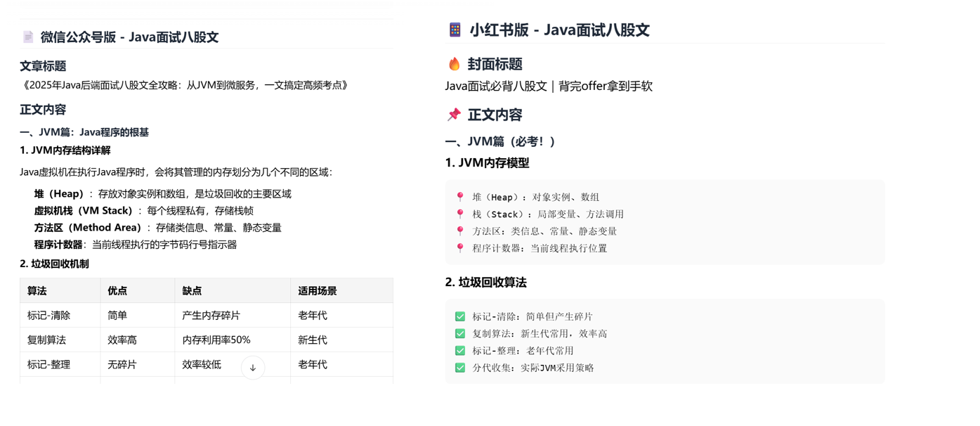Click the 2. 垃圾回收机制 subheading
This screenshot has width=980, height=426.
click(x=54, y=264)
